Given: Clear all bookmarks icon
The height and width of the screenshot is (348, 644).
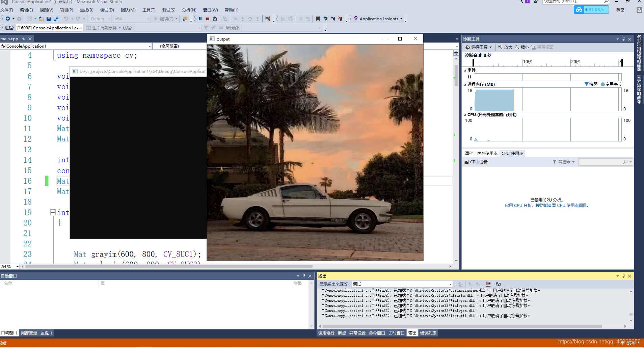Looking at the screenshot, I should [340, 19].
